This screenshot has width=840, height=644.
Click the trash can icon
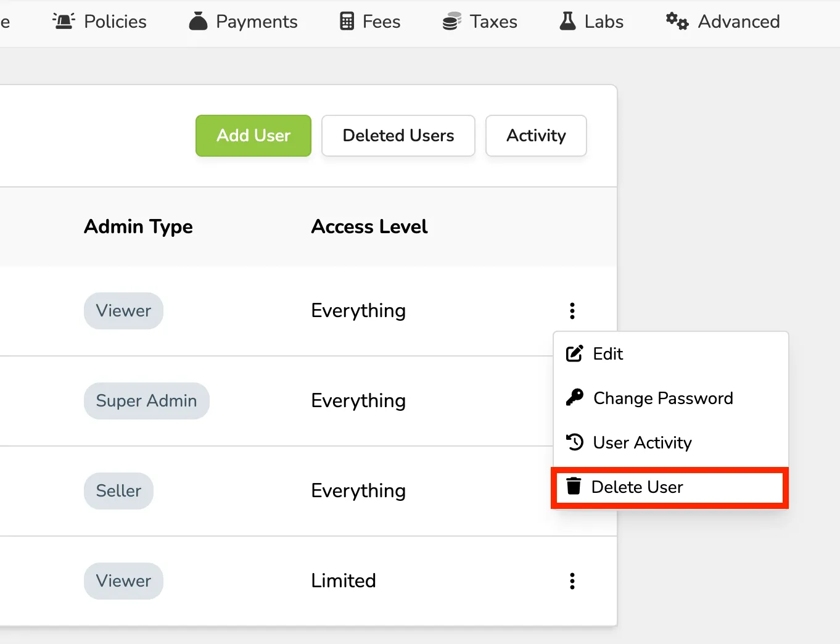tap(574, 486)
